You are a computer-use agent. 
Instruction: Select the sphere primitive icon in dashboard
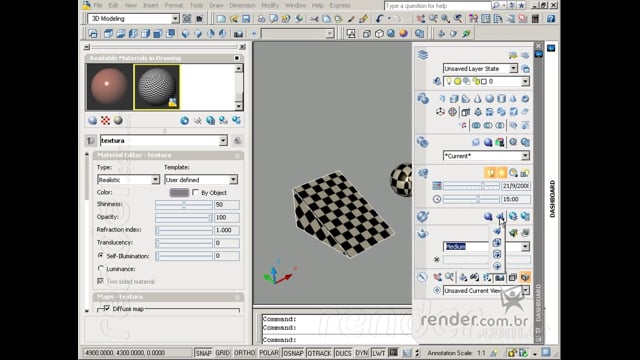pos(489,98)
